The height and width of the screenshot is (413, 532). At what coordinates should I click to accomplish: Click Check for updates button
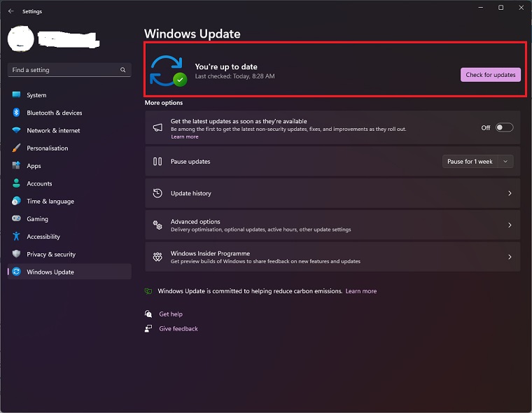click(x=490, y=75)
